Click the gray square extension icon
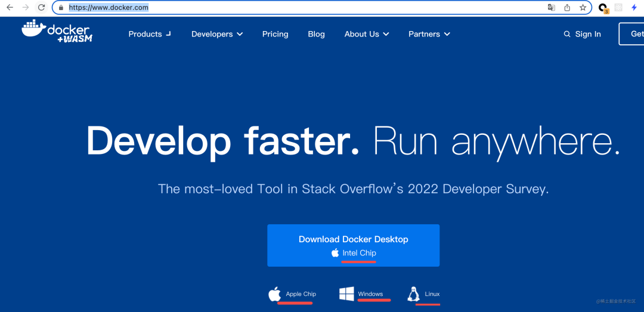This screenshot has height=312, width=644. coord(618,7)
